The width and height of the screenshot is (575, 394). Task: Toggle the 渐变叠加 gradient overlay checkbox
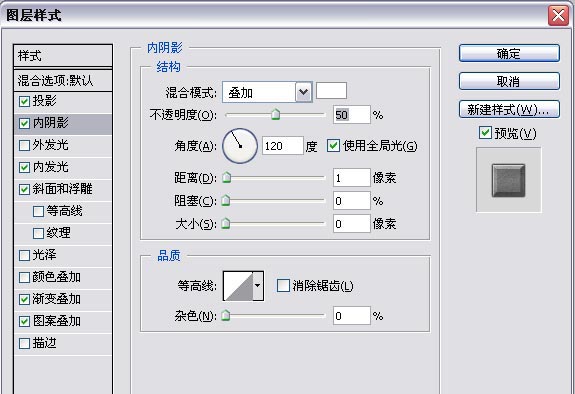point(24,299)
